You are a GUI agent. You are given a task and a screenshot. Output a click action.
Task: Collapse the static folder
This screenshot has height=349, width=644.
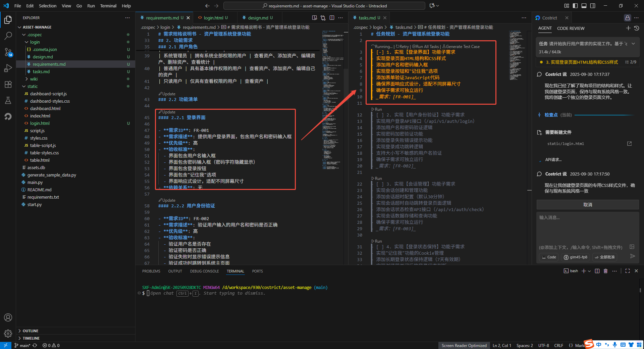tap(33, 86)
